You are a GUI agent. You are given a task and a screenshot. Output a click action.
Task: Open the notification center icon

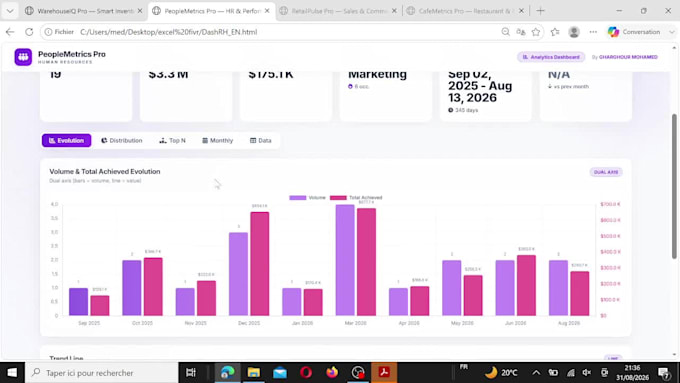[x=664, y=373]
